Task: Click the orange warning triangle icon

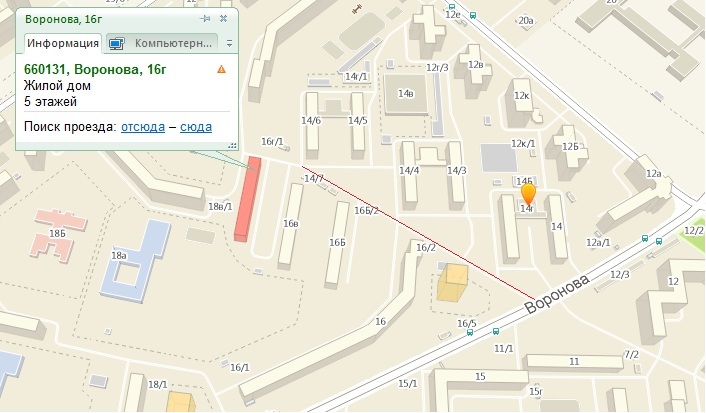Action: point(221,69)
